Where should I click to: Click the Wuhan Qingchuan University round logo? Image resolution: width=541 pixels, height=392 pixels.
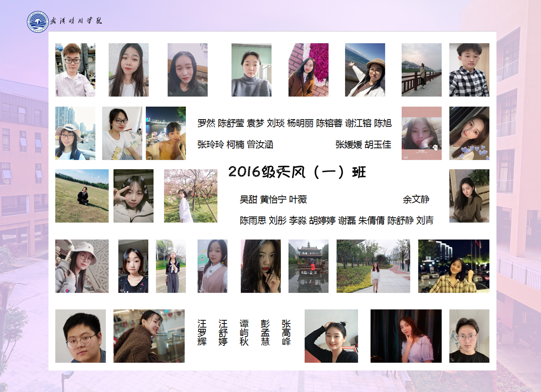click(x=38, y=22)
